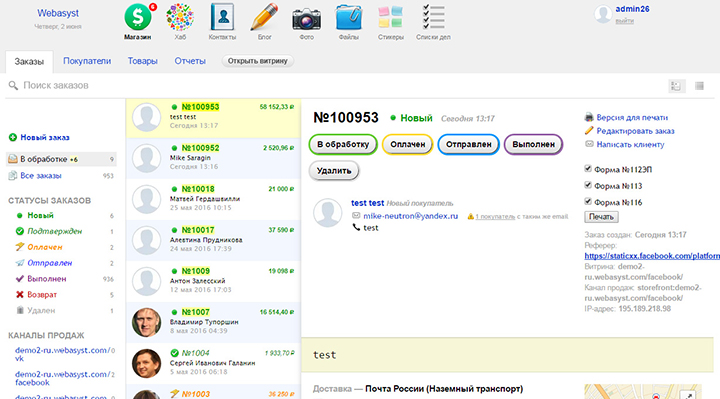Toggle the Форма №116 checkbox
Screen dimensions: 720x399
(x=588, y=201)
